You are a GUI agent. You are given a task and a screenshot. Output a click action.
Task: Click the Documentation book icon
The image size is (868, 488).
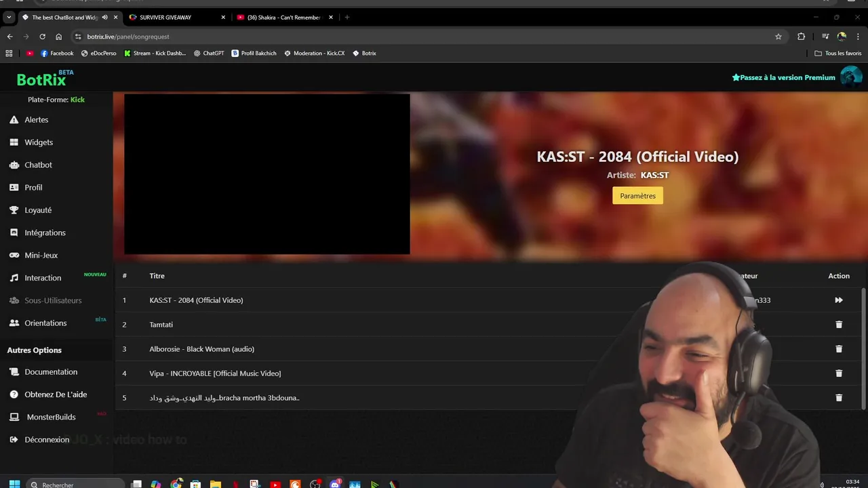pos(14,372)
